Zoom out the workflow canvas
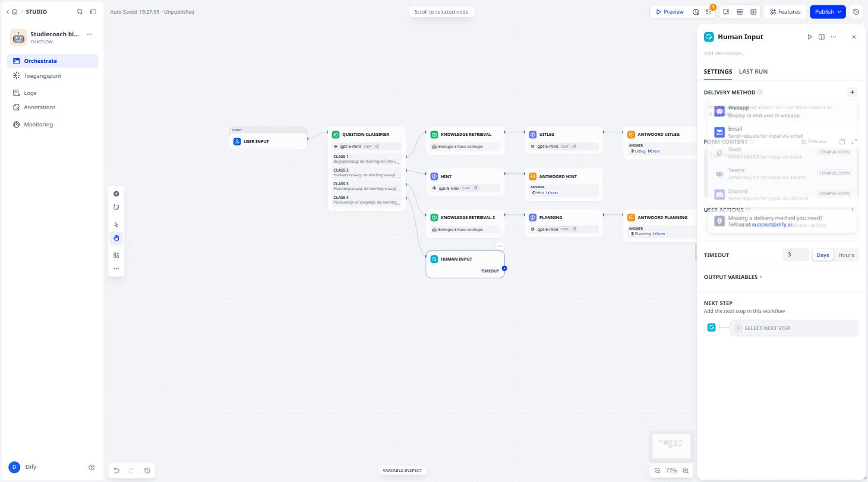Image resolution: width=868 pixels, height=482 pixels. (x=658, y=471)
